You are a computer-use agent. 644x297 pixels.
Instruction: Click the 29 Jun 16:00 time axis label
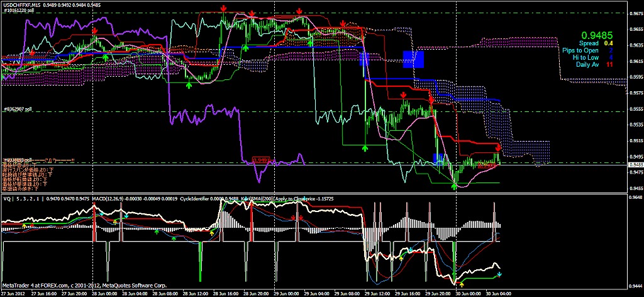[408, 293]
